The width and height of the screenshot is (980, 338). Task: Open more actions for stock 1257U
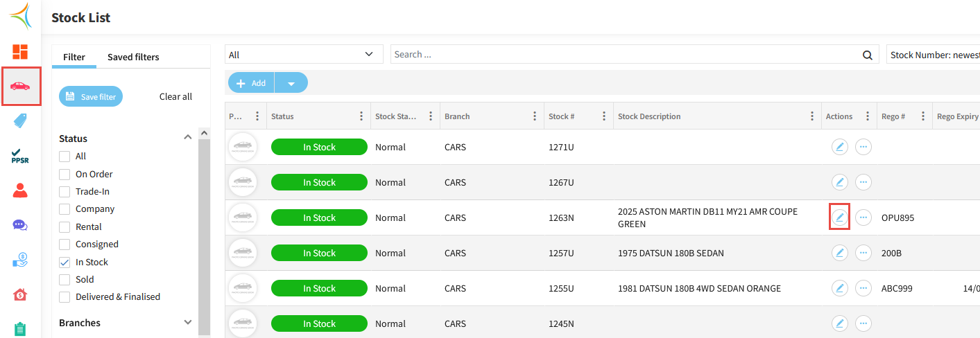pos(863,253)
